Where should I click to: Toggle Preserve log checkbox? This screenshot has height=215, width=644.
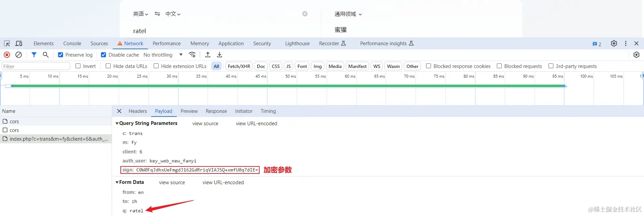click(x=60, y=55)
